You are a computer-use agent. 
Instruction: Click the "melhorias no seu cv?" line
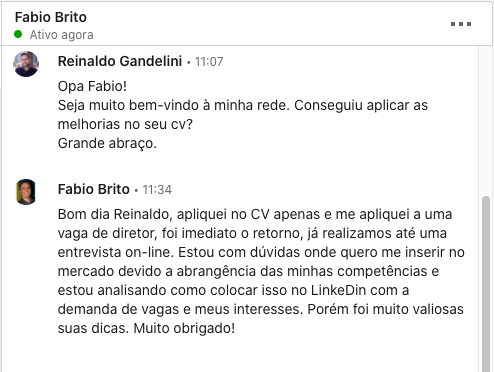click(x=125, y=124)
